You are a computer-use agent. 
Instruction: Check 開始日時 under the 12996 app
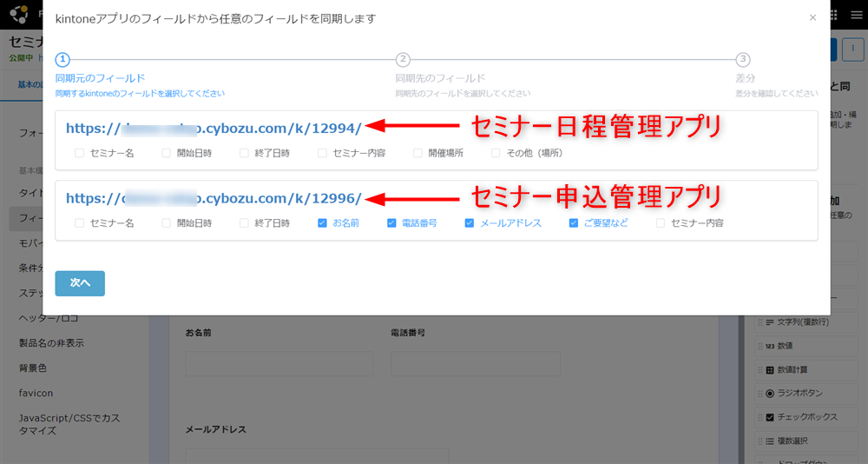(x=166, y=222)
